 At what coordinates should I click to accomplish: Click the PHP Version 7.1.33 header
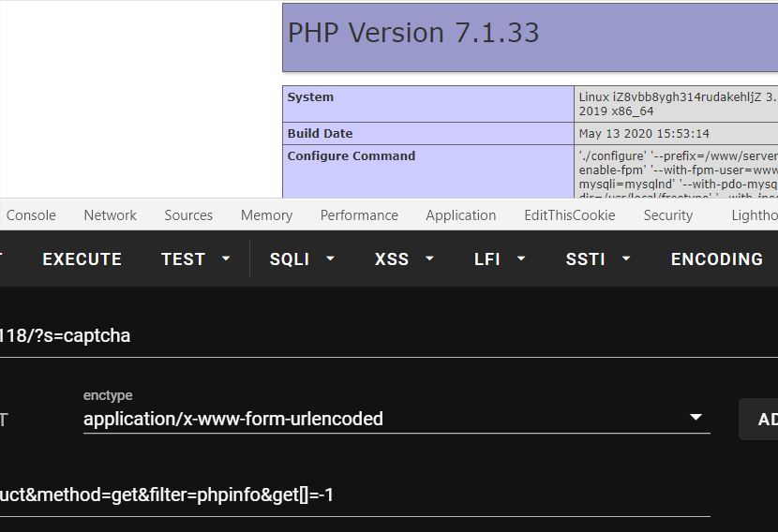[x=412, y=33]
